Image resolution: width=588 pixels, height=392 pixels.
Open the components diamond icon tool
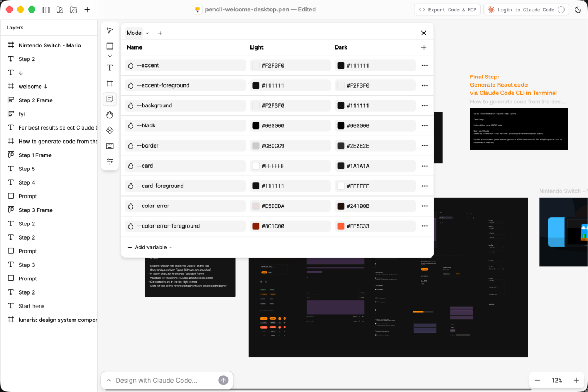tap(109, 130)
